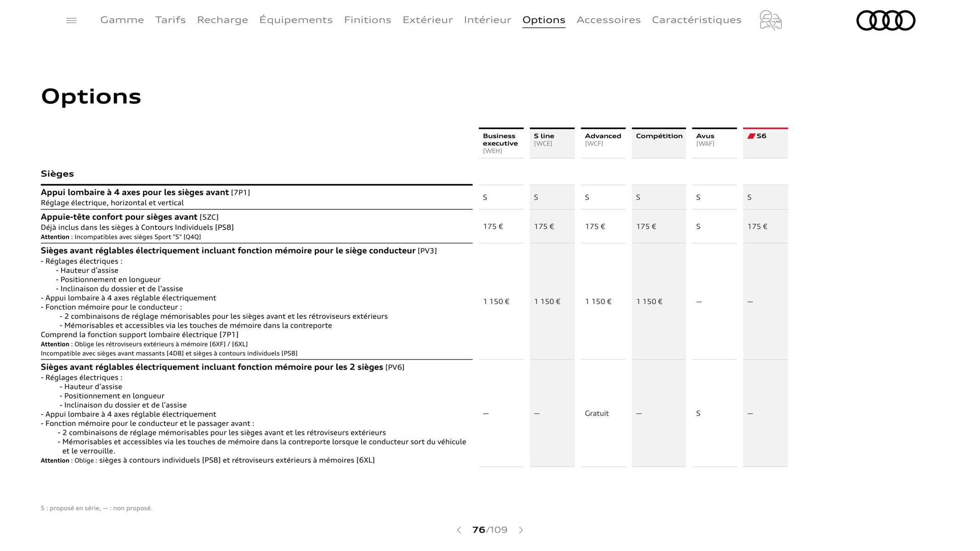Click 'Réglage électrique, horizontal et vertical' text
The width and height of the screenshot is (980, 551).
(x=112, y=203)
